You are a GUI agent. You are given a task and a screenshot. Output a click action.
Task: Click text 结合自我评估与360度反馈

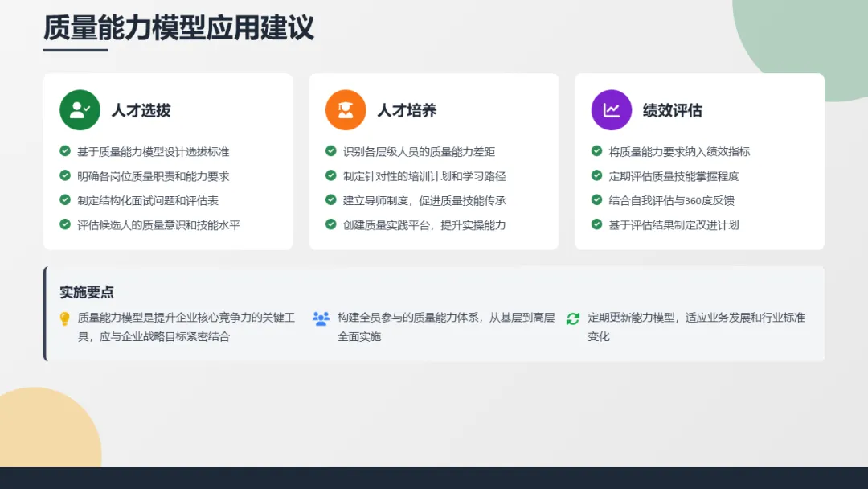coord(671,200)
